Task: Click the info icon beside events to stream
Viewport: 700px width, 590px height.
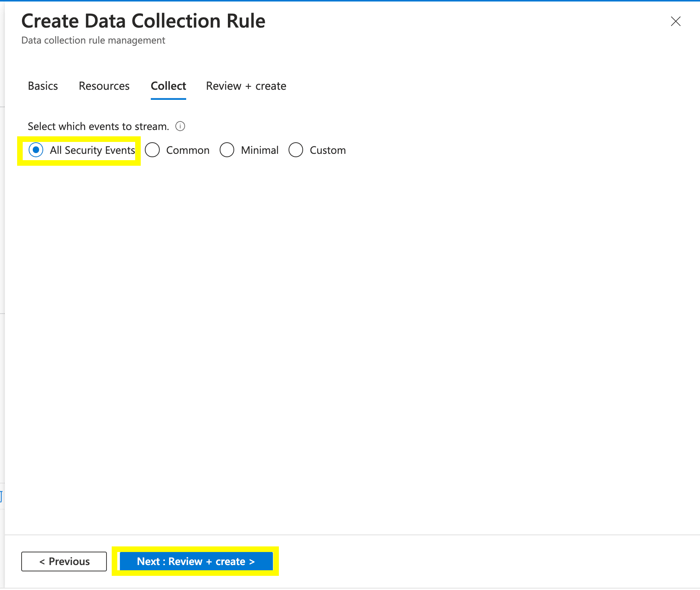Action: coord(180,126)
